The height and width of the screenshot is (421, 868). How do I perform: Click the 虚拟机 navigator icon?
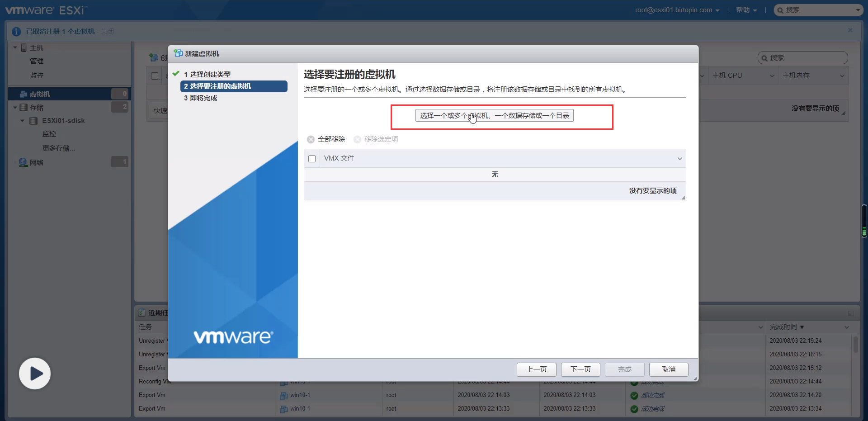(x=24, y=94)
